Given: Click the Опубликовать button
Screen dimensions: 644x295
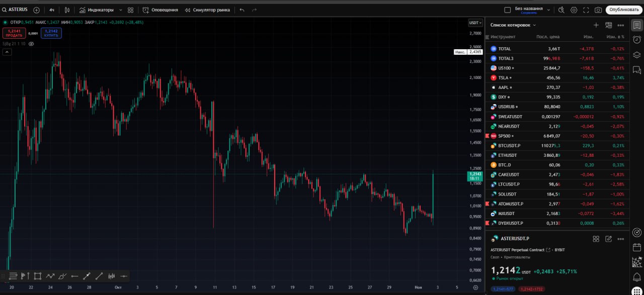Looking at the screenshot, I should pyautogui.click(x=624, y=10).
